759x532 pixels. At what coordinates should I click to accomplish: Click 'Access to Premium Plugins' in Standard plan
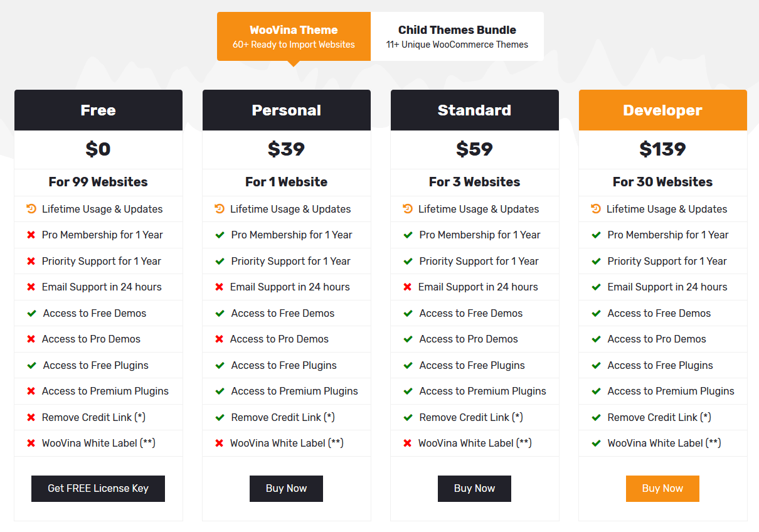(x=483, y=391)
